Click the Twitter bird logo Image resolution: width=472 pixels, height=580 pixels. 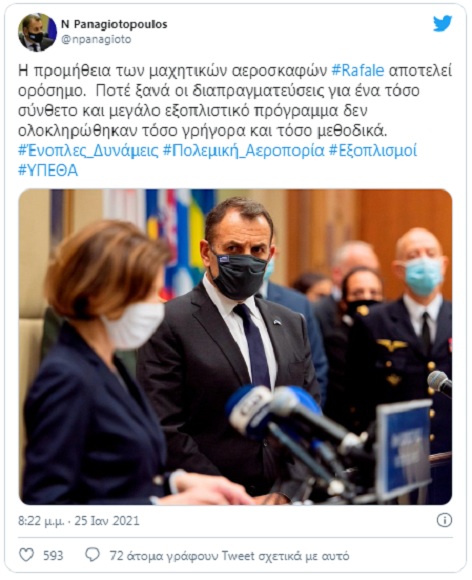(442, 24)
